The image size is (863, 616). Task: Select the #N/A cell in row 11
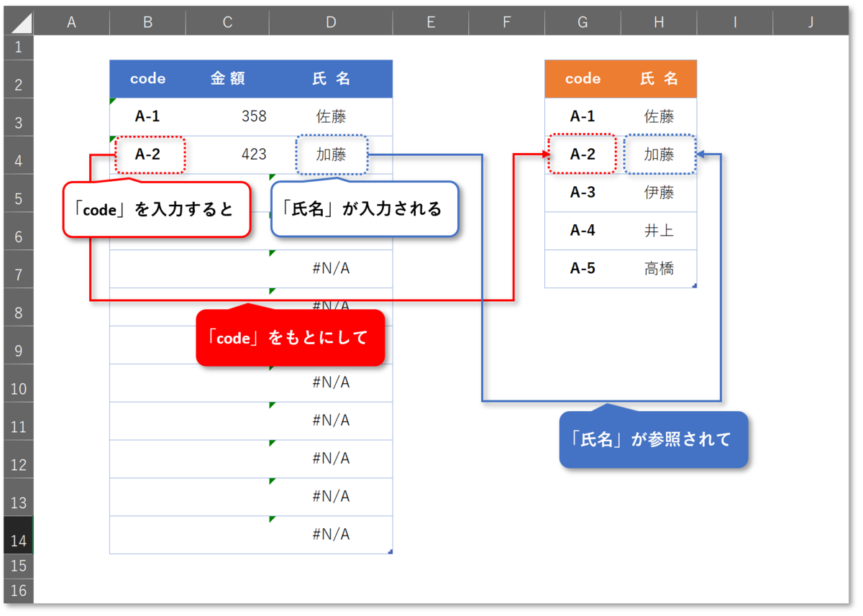[331, 422]
